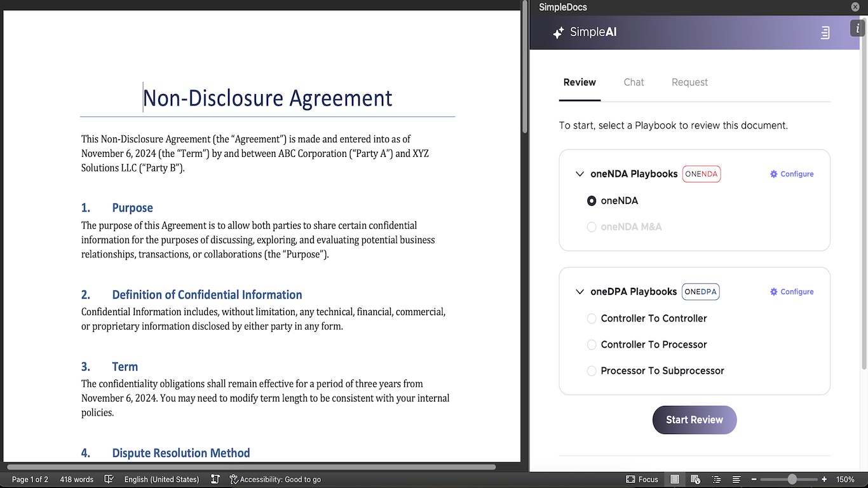Switch to the Chat tab
868x488 pixels.
634,83
